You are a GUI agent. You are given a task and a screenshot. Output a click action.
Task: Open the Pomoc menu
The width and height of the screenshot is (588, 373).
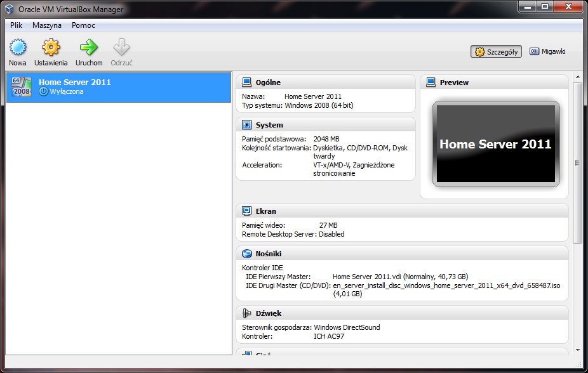pos(83,25)
